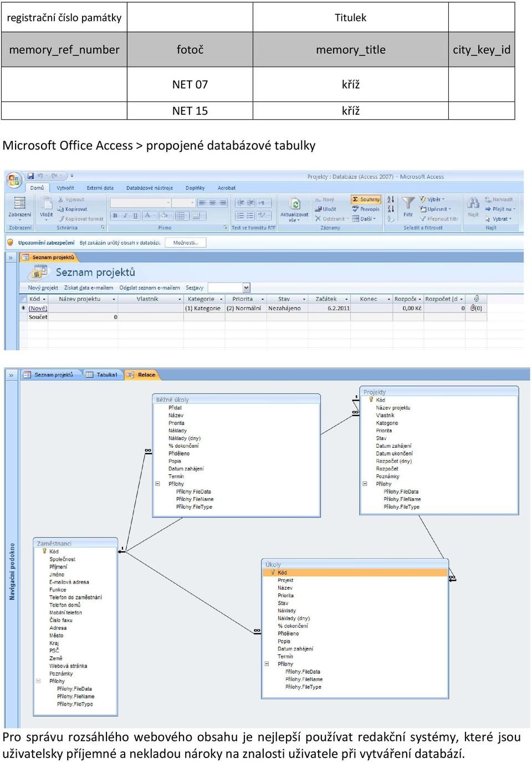The height and width of the screenshot is (762, 532).
Task: Click the (Nové) record link
Action: [38, 309]
